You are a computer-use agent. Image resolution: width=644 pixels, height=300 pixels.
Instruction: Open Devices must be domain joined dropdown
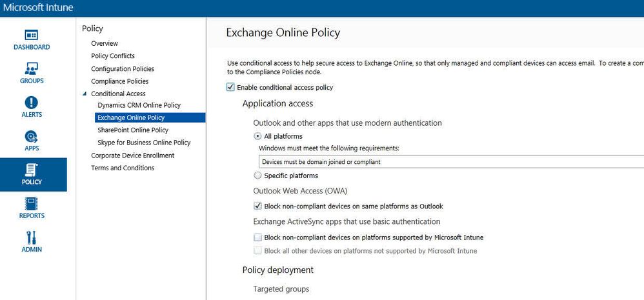(451, 162)
